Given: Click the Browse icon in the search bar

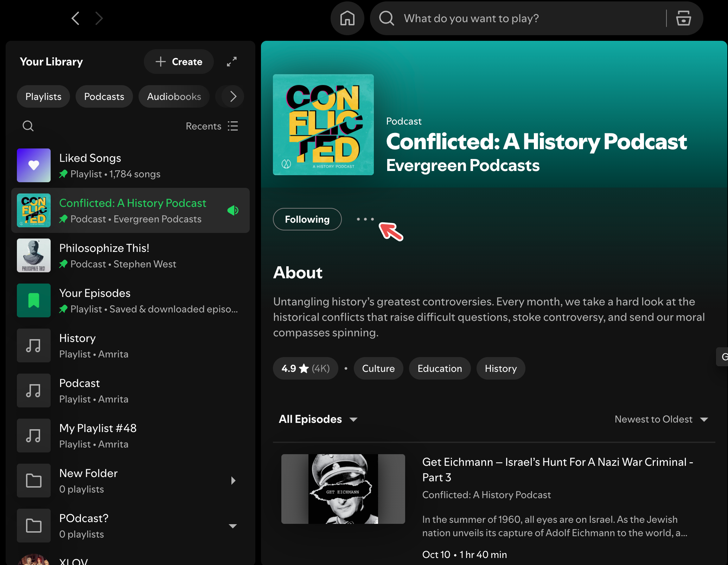Looking at the screenshot, I should pyautogui.click(x=683, y=18).
